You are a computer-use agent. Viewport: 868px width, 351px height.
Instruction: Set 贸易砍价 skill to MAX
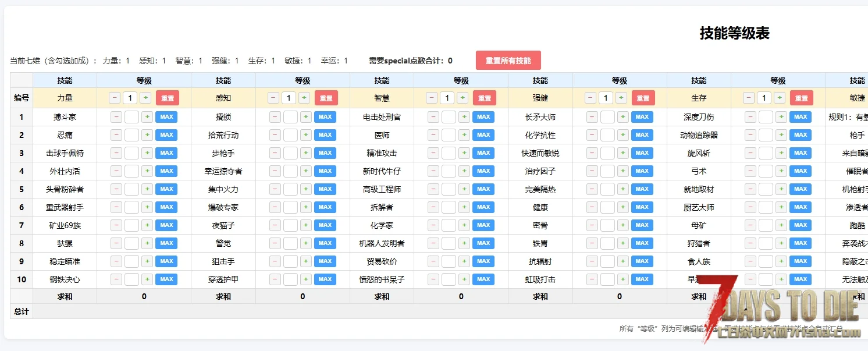483,261
